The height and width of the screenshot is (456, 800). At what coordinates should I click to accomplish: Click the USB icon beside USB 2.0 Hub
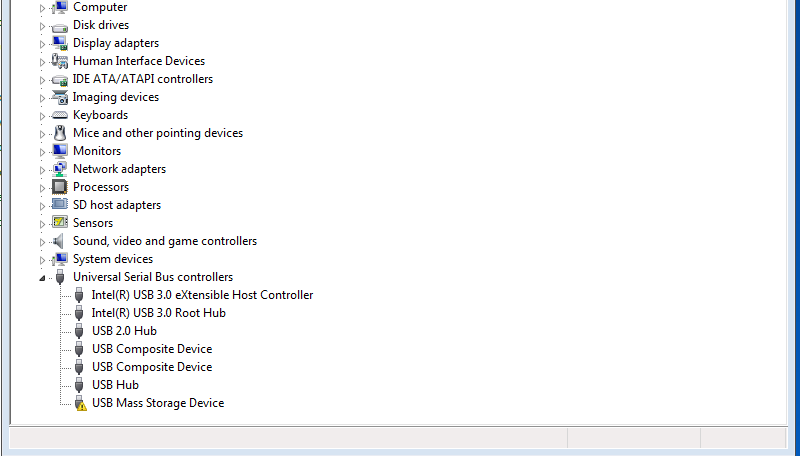click(79, 331)
